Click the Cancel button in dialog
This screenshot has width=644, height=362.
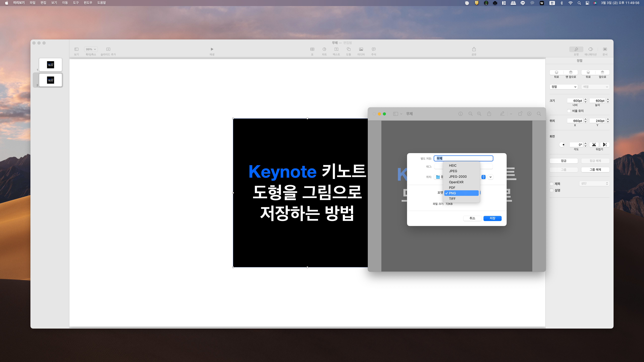(472, 218)
